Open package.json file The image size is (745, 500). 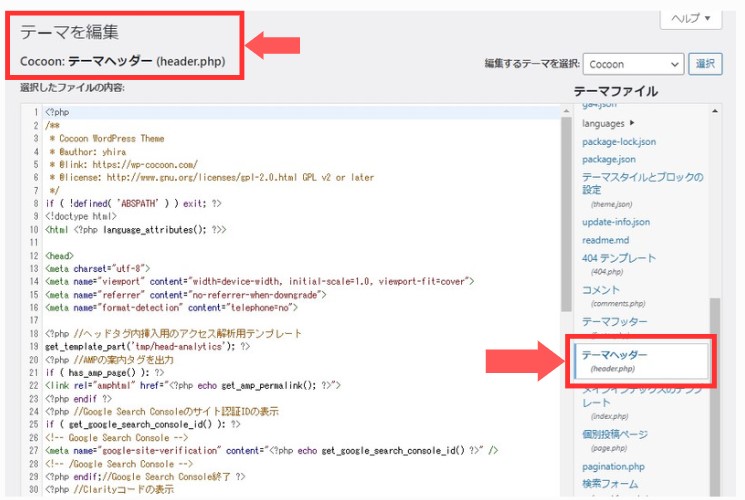(609, 159)
